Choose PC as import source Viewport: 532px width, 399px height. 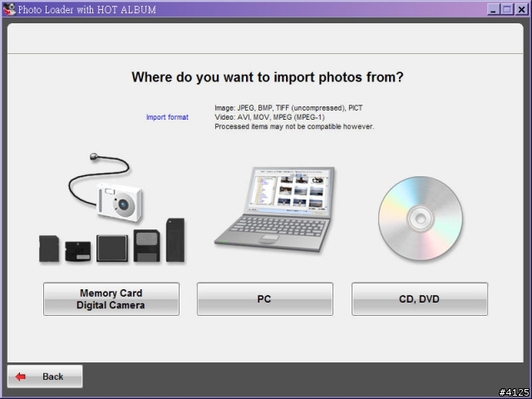(265, 299)
